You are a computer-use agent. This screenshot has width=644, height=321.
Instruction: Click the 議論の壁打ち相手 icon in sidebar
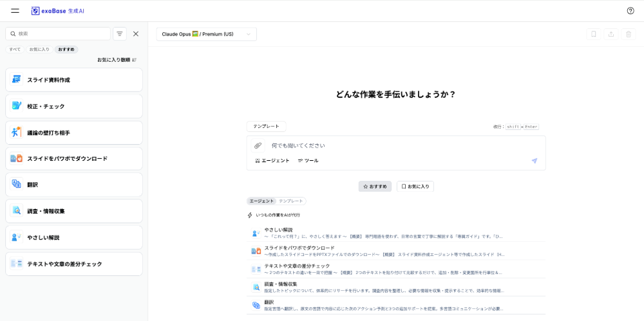pos(17,132)
